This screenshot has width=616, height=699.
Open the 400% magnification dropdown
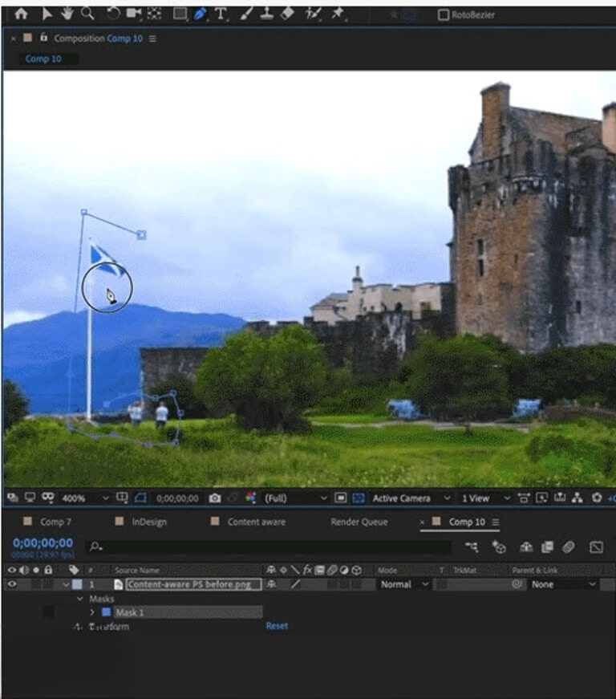[x=85, y=498]
